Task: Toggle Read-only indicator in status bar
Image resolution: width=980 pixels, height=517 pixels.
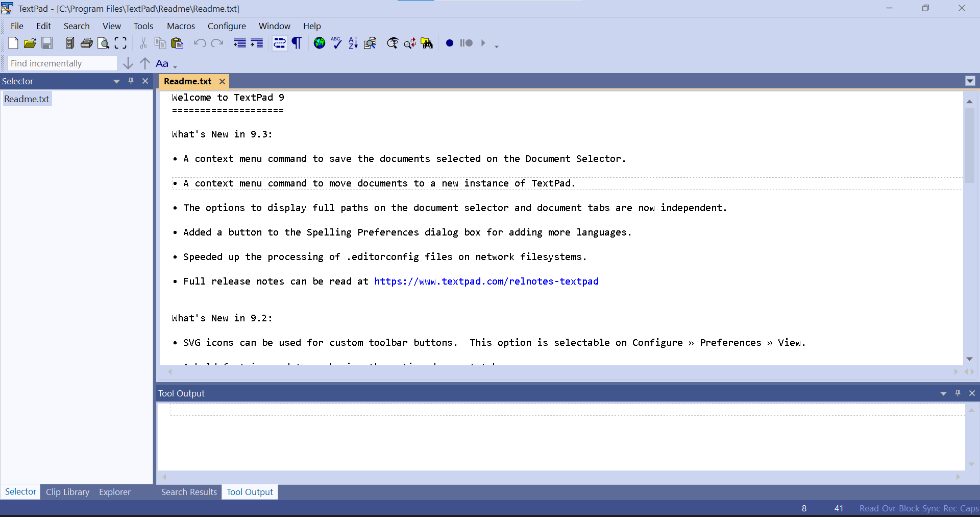Action: 869,508
